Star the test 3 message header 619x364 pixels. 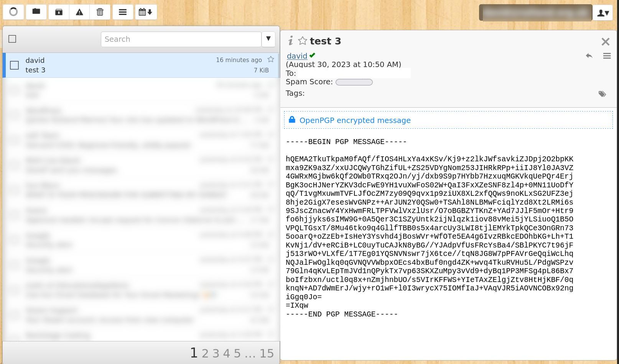coord(302,41)
